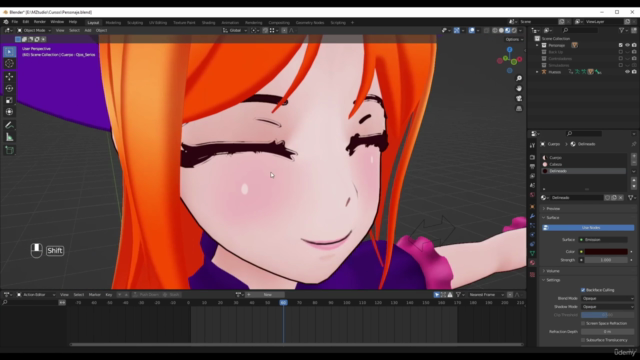Choose the Scale tool
Viewport: 640px width, 360px height.
click(9, 100)
